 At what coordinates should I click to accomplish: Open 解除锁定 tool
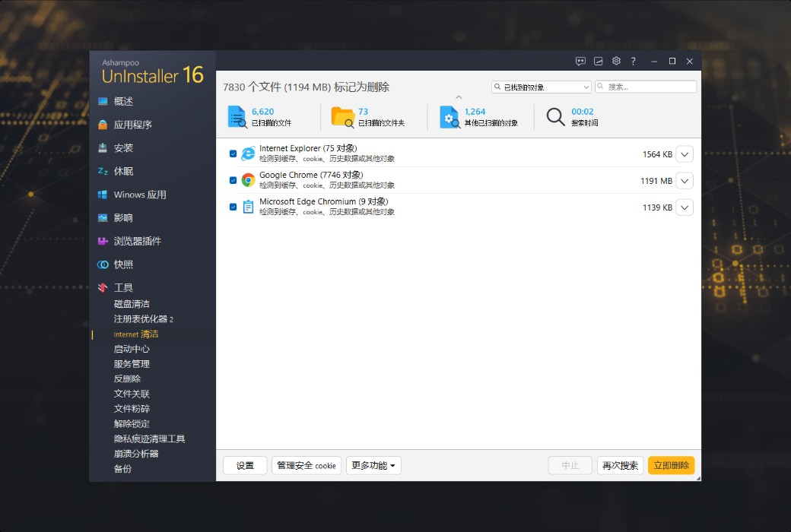pyautogui.click(x=132, y=423)
